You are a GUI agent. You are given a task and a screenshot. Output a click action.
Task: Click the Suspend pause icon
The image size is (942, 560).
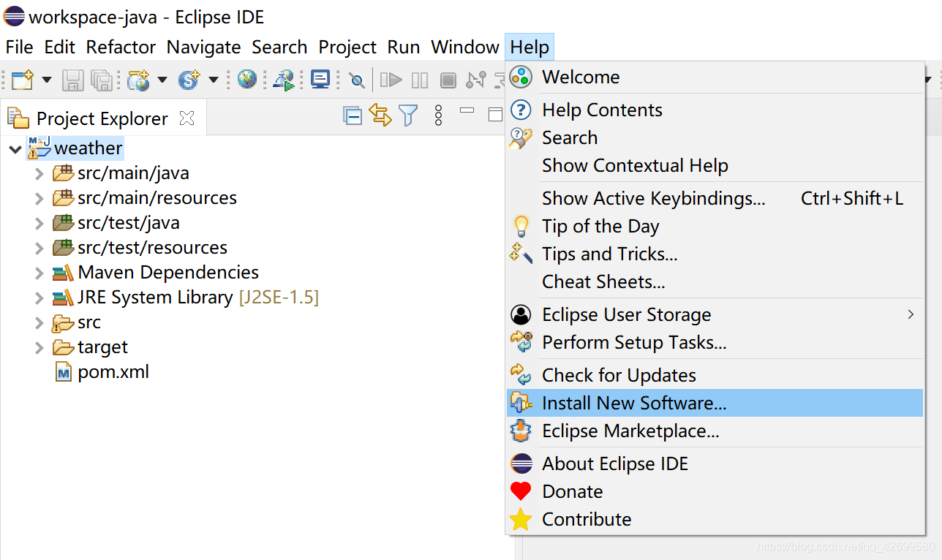[420, 80]
